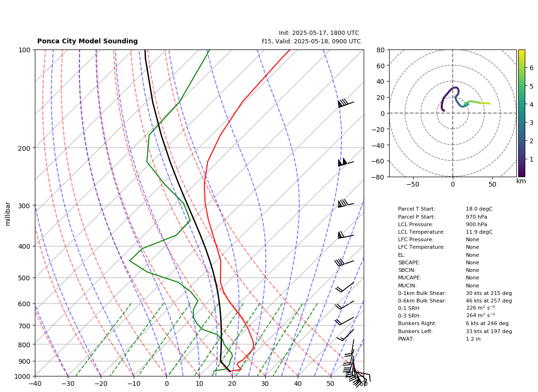Click the millibar y-axis label
The image size is (538, 392).
click(8, 214)
